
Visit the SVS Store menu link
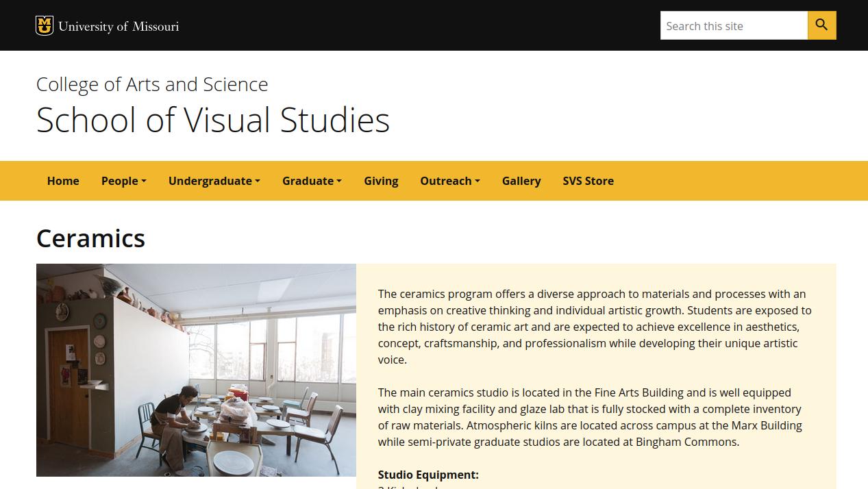pos(588,181)
